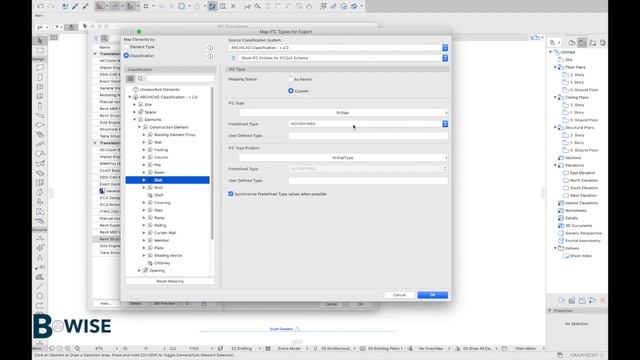The image size is (640, 360).
Task: Open the Project Map tab icon in Navigator
Action: pyautogui.click(x=572, y=42)
